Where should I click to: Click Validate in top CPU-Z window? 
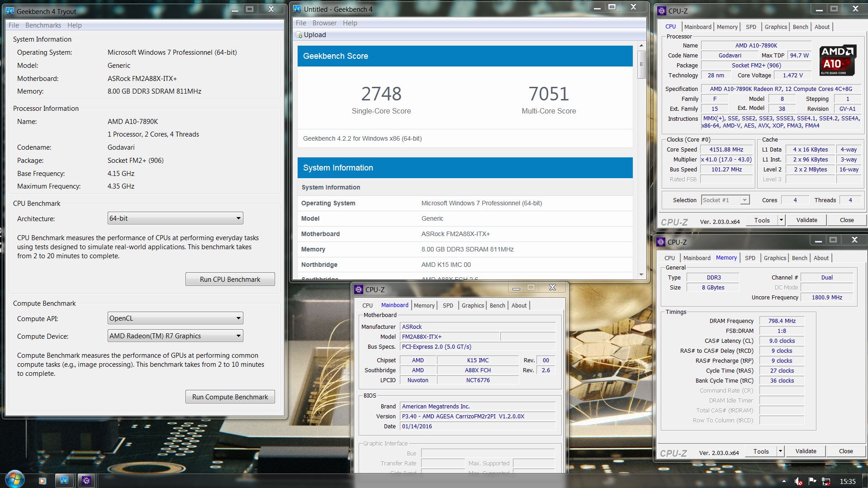(806, 220)
